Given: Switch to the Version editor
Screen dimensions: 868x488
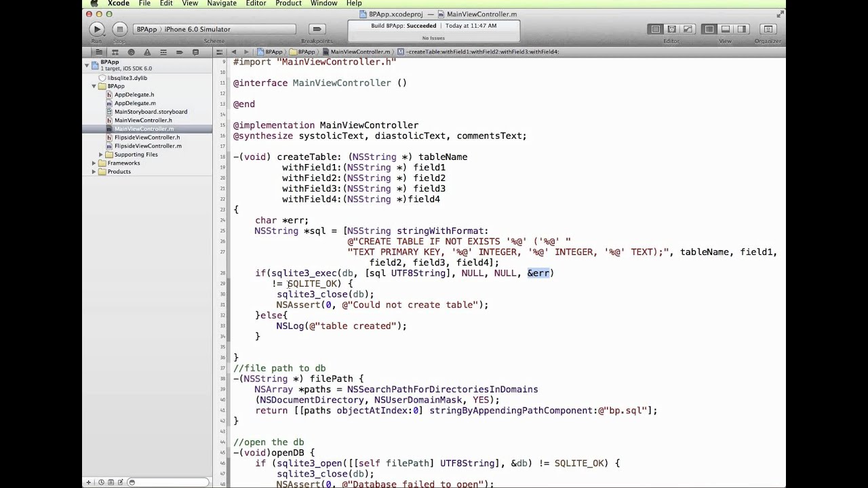Looking at the screenshot, I should point(688,29).
